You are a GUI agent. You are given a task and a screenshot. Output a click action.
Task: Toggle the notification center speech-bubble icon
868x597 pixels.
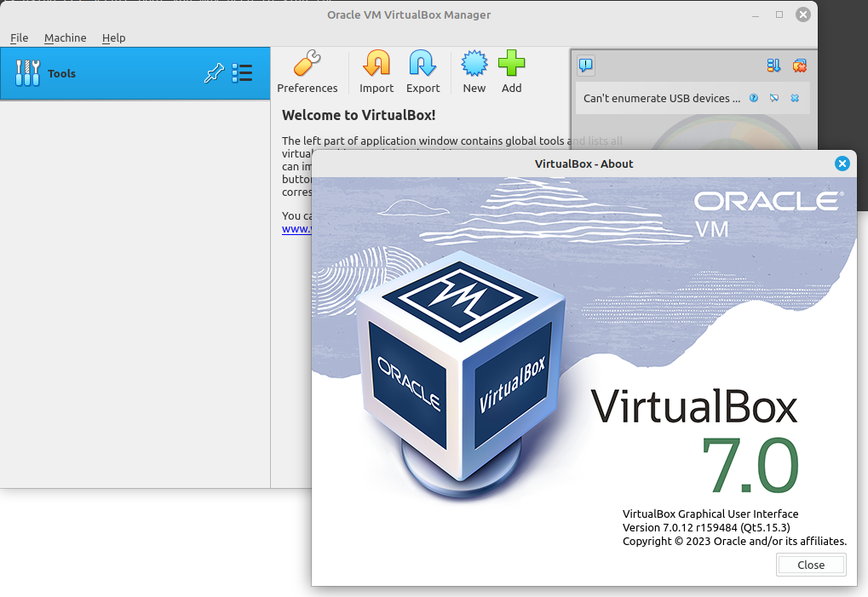(586, 66)
